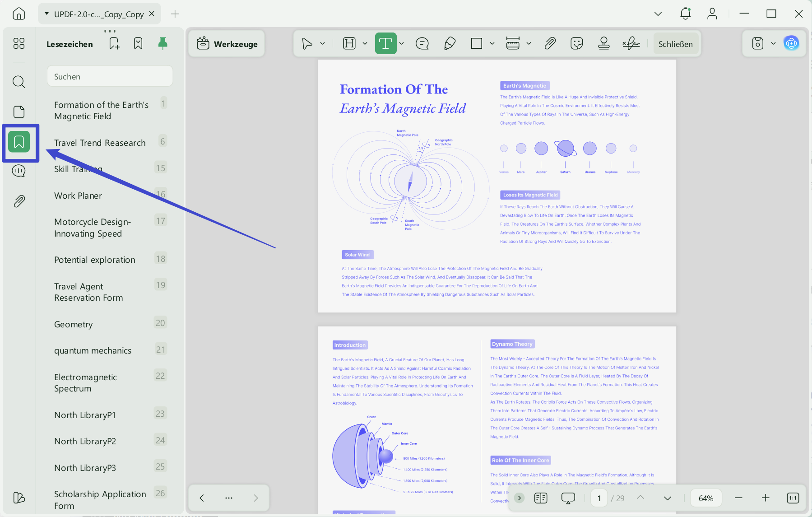
Task: Click the Schließen button
Action: tap(676, 44)
